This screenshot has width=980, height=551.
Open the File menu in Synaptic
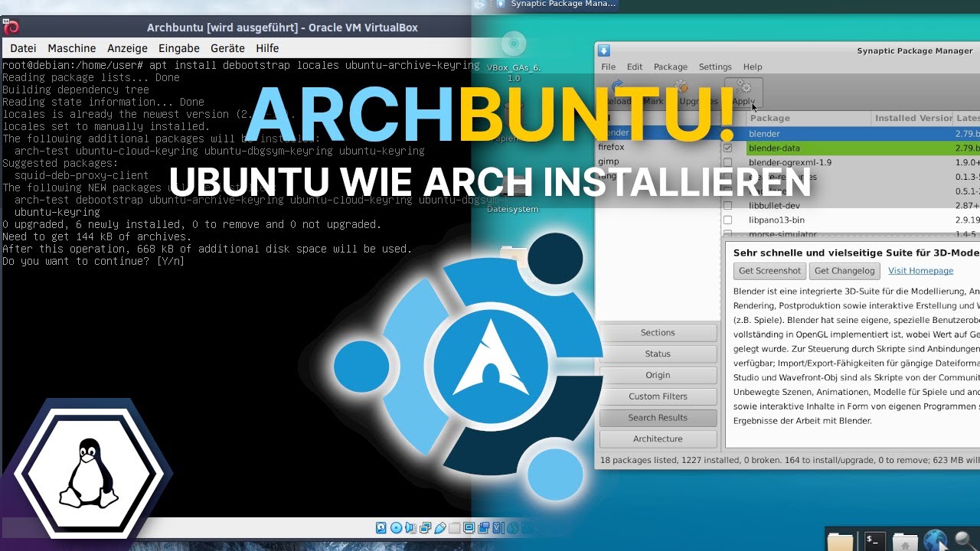click(x=608, y=67)
